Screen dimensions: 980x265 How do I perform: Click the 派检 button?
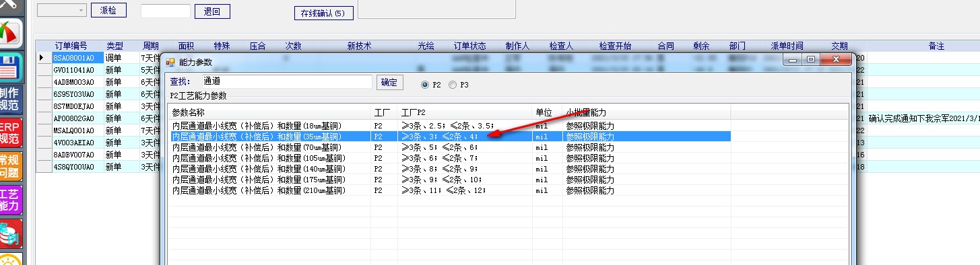point(108,11)
